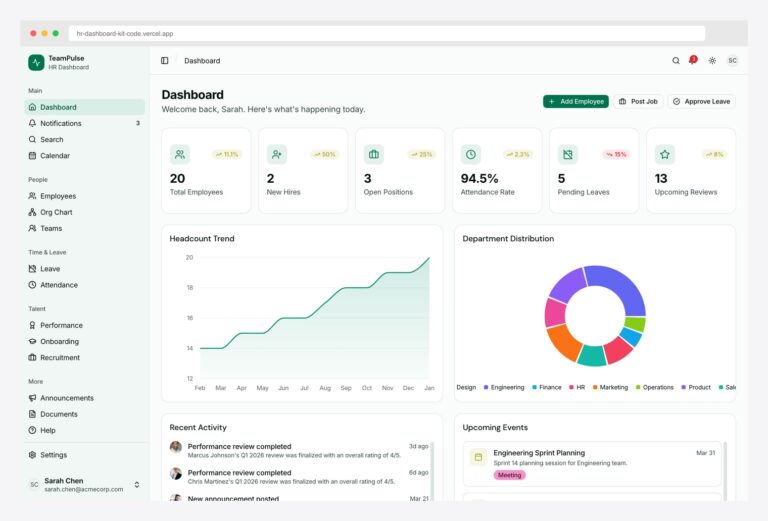
Task: Open the SC user avatar in the header
Action: click(732, 61)
